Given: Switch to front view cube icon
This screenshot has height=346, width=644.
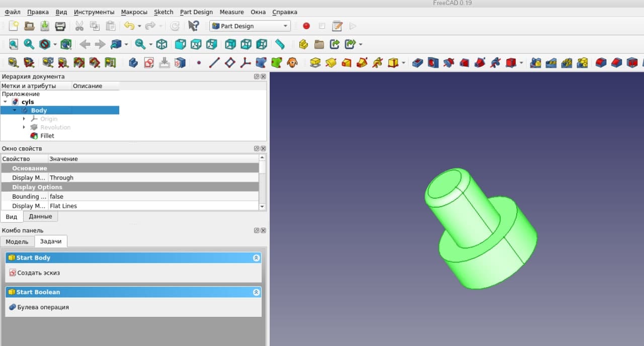Looking at the screenshot, I should (180, 44).
